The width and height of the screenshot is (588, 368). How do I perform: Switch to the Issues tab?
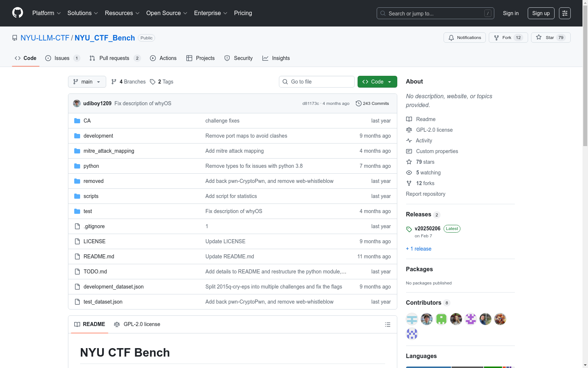coord(62,58)
